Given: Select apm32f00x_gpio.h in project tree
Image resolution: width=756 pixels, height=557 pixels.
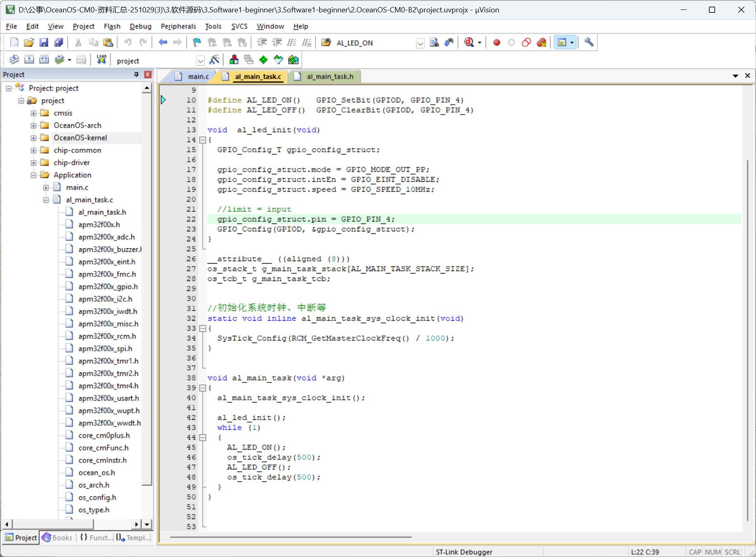Looking at the screenshot, I should point(108,287).
